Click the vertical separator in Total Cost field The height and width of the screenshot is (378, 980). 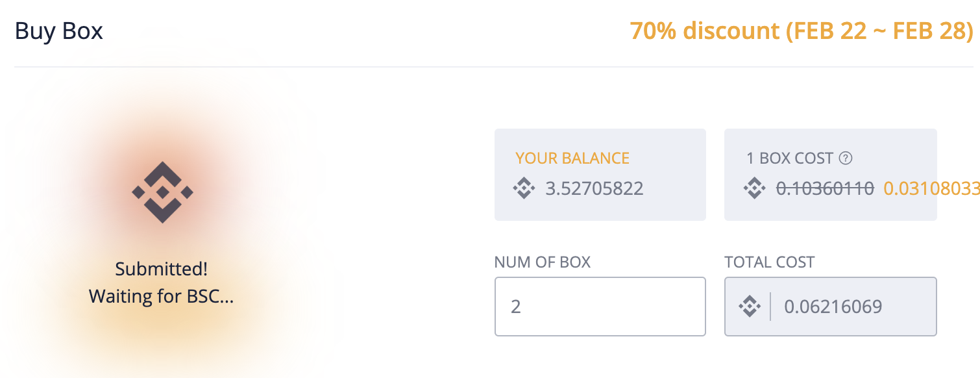(770, 307)
